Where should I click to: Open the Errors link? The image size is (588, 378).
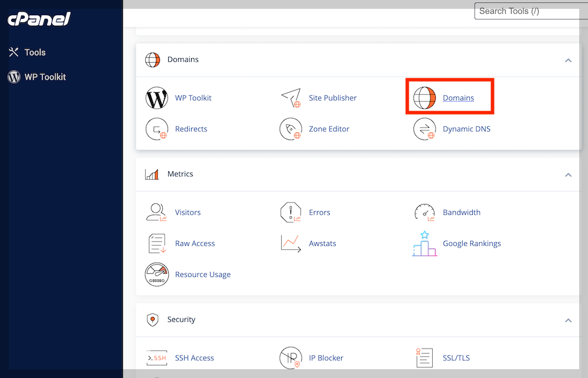pos(319,212)
